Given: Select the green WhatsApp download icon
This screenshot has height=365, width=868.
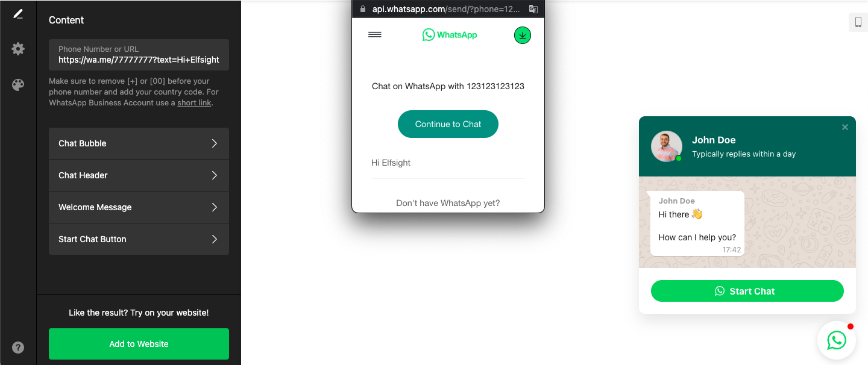Looking at the screenshot, I should pyautogui.click(x=523, y=36).
